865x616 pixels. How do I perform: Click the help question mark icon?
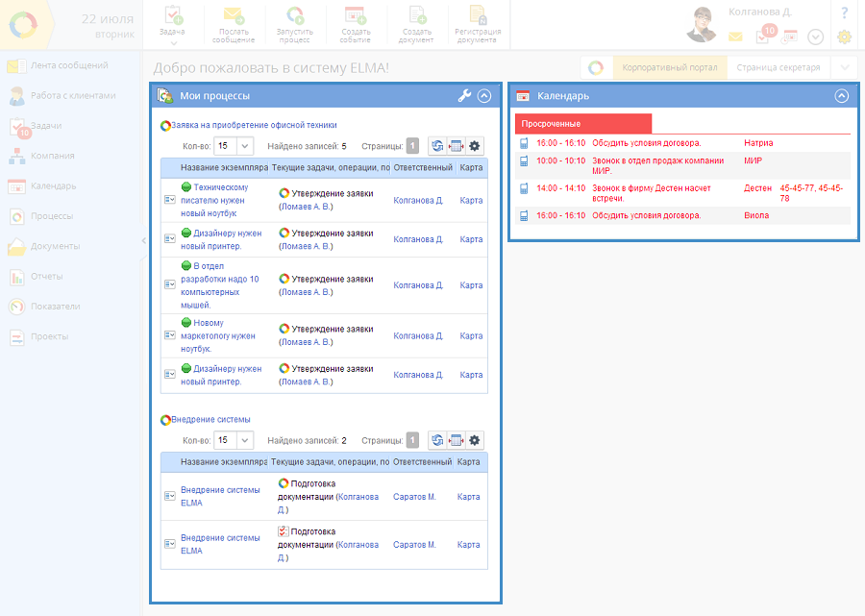(844, 12)
